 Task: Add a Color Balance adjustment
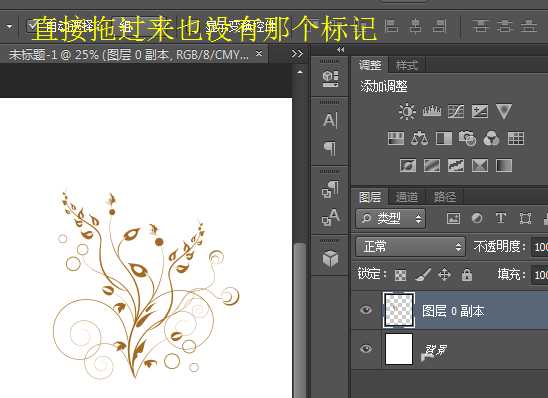pos(419,138)
